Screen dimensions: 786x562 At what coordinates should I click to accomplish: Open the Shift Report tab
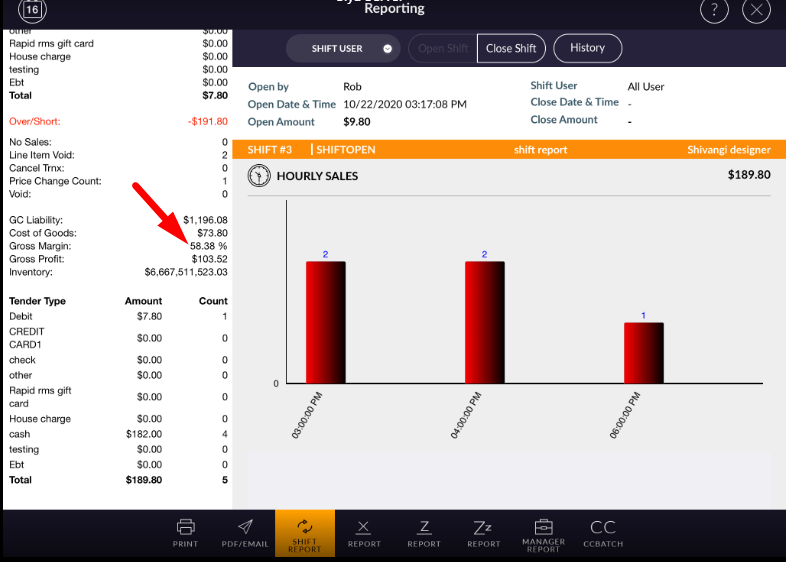click(x=304, y=533)
